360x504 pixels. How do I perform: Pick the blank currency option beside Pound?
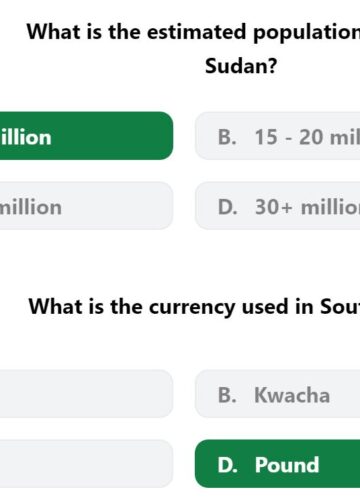[86, 464]
